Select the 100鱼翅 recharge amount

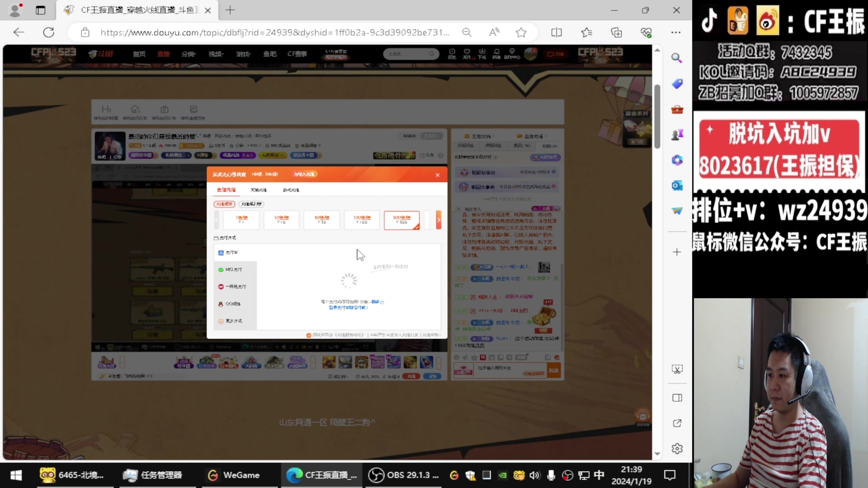pyautogui.click(x=362, y=220)
